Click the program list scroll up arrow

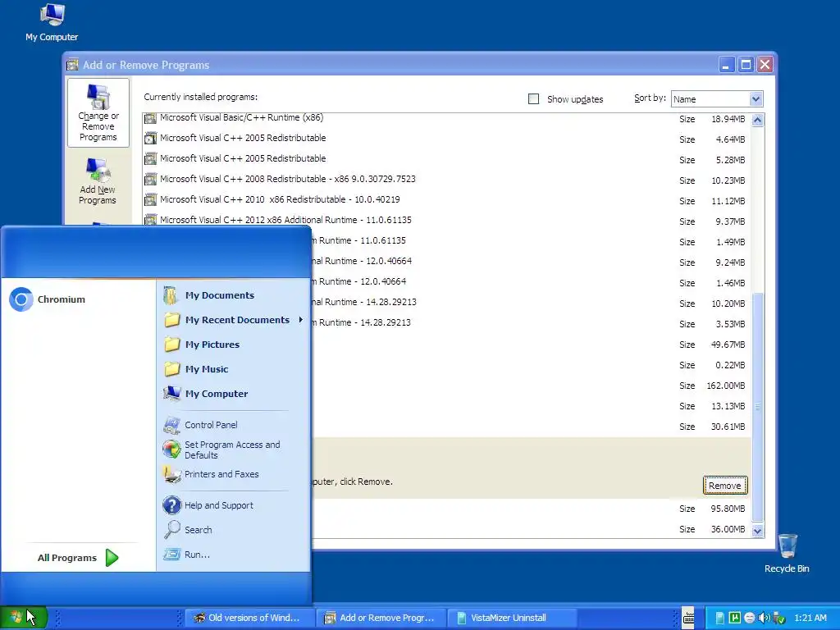pyautogui.click(x=757, y=120)
